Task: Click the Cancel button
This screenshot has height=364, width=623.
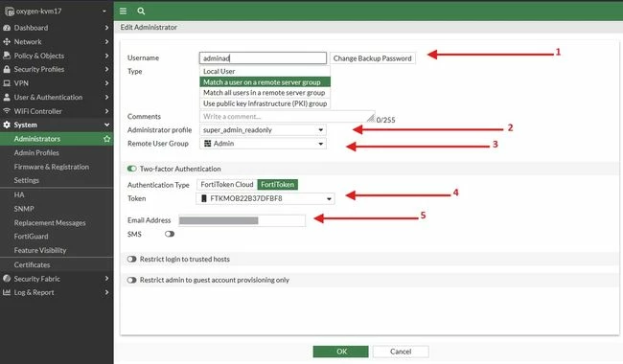Action: (401, 352)
